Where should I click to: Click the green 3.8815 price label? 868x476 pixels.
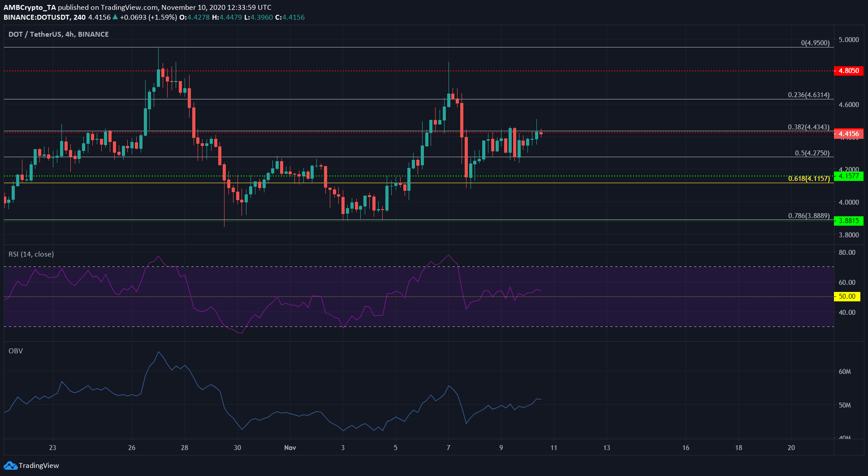[x=849, y=220]
